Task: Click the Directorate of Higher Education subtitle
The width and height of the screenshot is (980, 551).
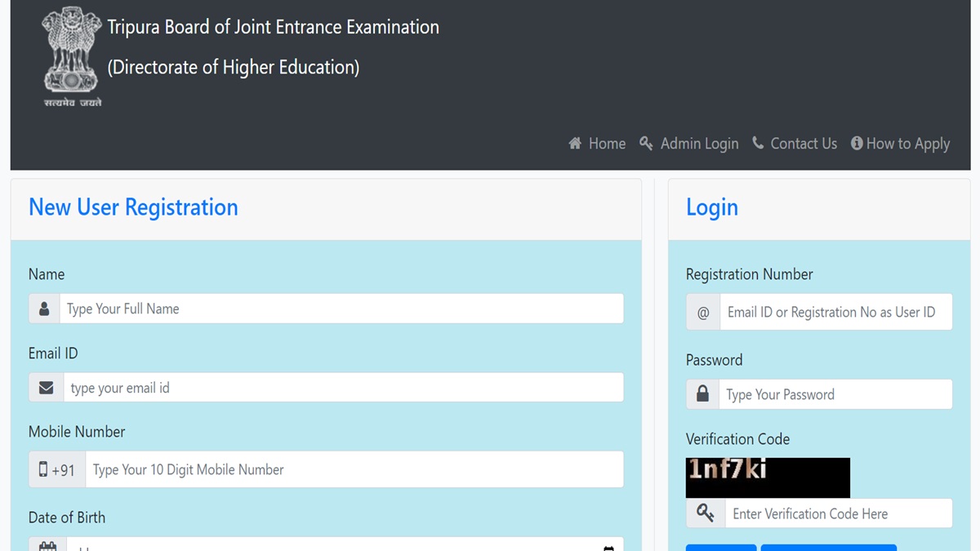Action: 234,67
